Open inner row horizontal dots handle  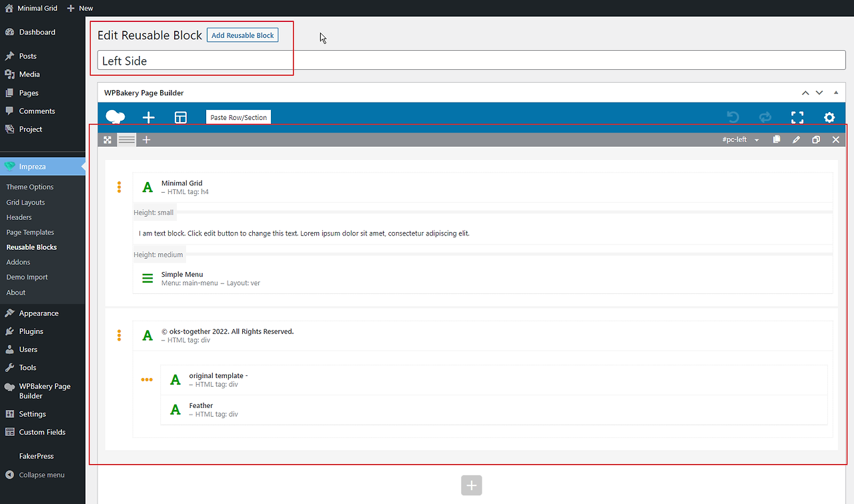[x=147, y=380]
